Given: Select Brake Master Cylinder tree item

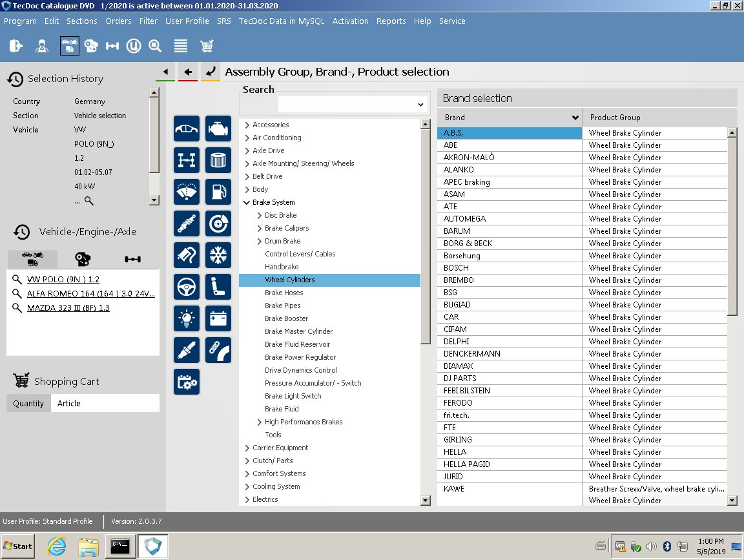Looking at the screenshot, I should 298,331.
